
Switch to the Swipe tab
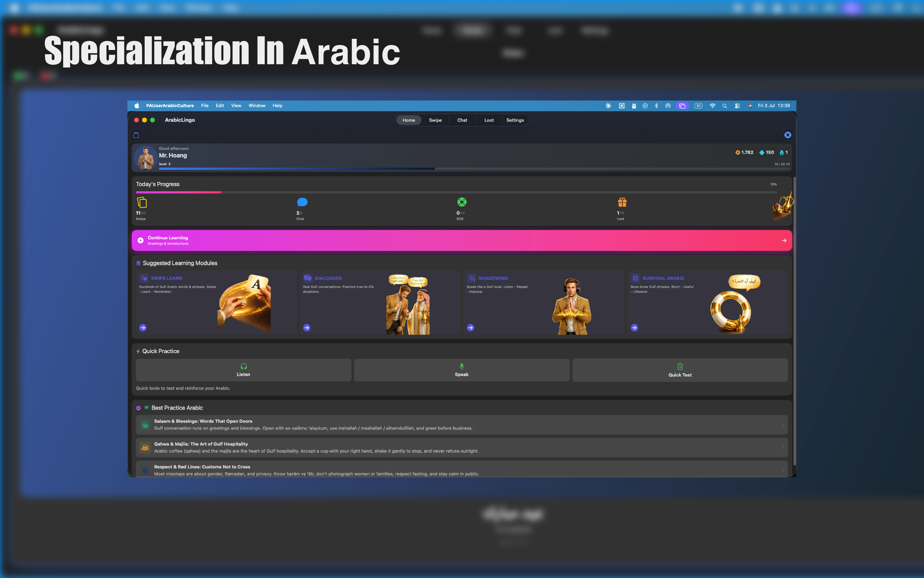click(435, 120)
